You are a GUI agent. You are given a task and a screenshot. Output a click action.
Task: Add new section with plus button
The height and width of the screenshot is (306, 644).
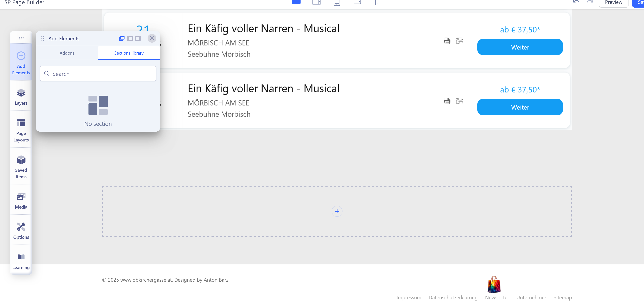point(337,211)
